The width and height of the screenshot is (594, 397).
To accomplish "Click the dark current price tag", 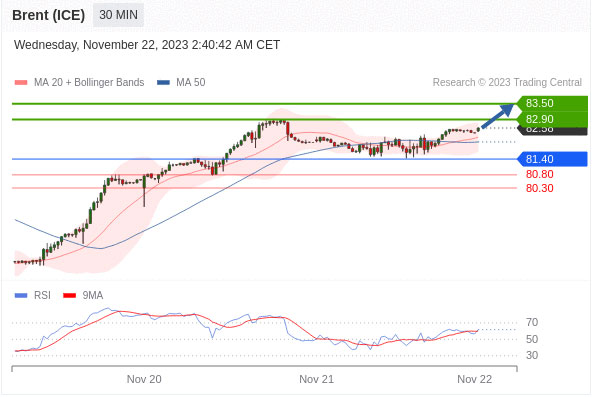I will (553, 131).
